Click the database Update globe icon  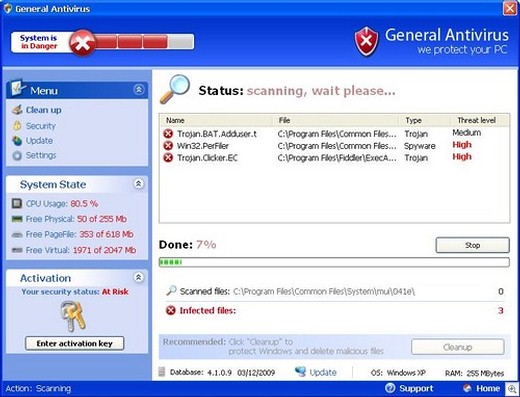pyautogui.click(x=301, y=372)
